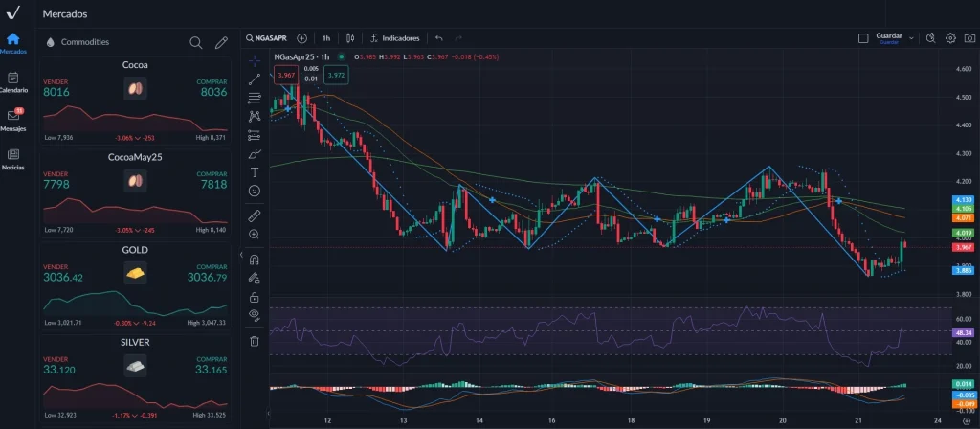Select the ruler measure tool
This screenshot has height=429, width=980.
(x=255, y=215)
